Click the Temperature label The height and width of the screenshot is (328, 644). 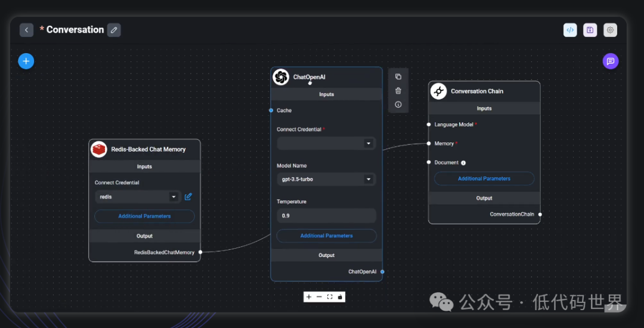[292, 202]
